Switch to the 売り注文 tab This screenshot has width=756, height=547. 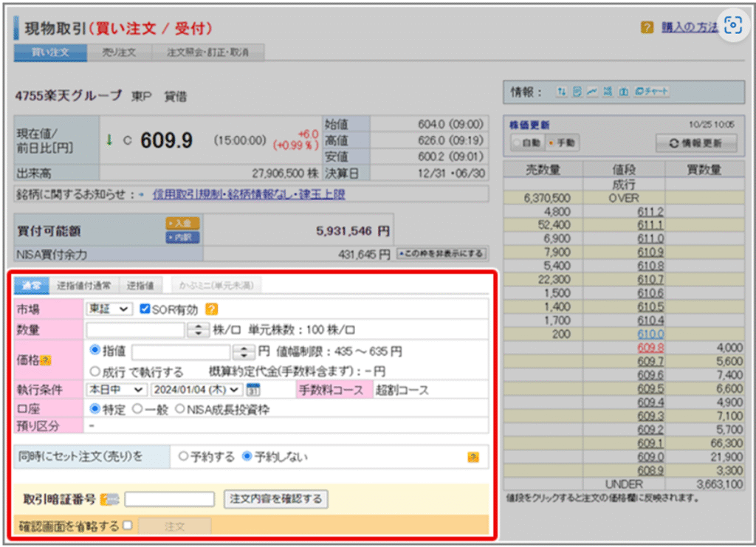click(x=119, y=52)
